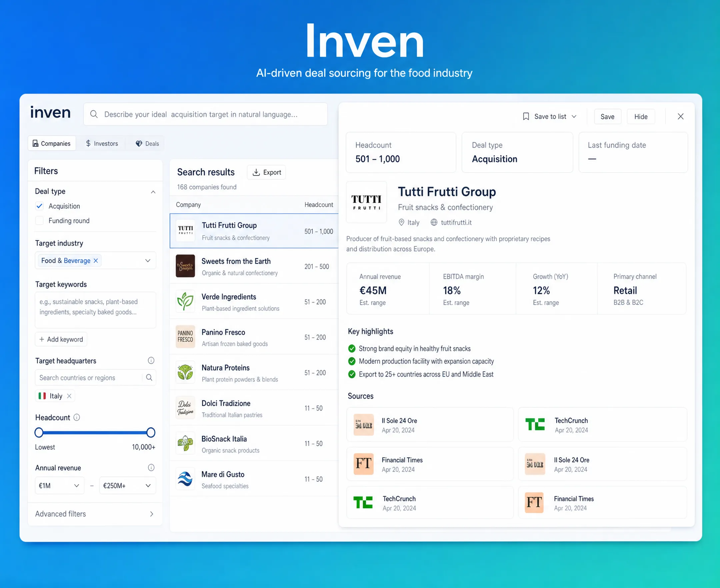Select the BioSnack Italia row

[x=254, y=443]
